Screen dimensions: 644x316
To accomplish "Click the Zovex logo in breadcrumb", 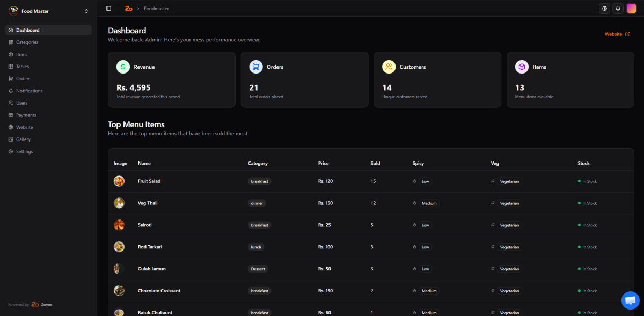I will click(x=128, y=9).
